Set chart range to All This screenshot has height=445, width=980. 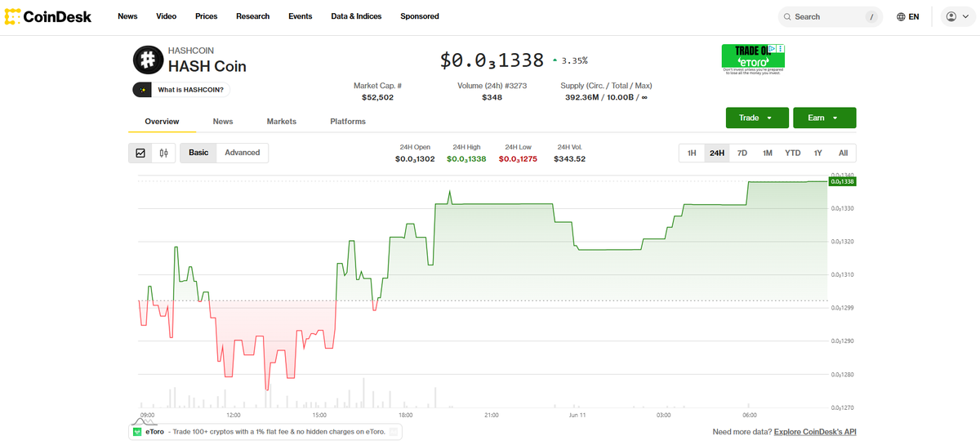(844, 153)
